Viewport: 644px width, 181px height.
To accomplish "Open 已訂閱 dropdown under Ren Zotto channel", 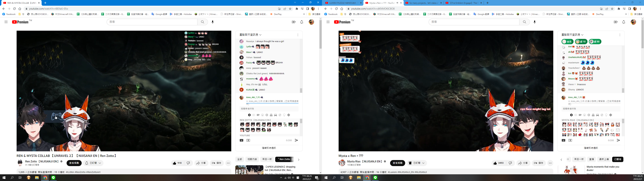I will [x=94, y=163].
